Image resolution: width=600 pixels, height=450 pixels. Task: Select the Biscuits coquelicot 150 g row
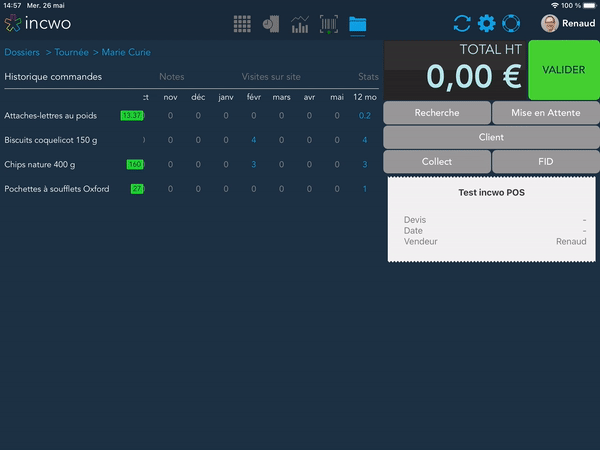[191, 140]
